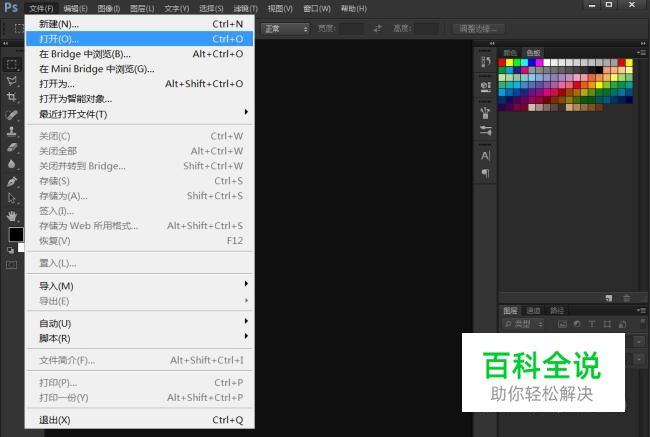Click the delete swatch trash icon
Screen dimensions: 650x437
[627, 298]
